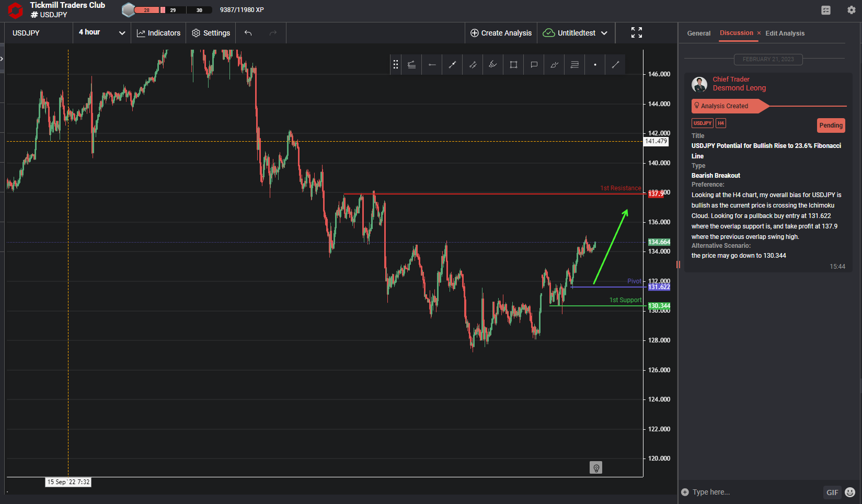
Task: Select the Fibonacci retracement drawing tool
Action: coord(411,64)
